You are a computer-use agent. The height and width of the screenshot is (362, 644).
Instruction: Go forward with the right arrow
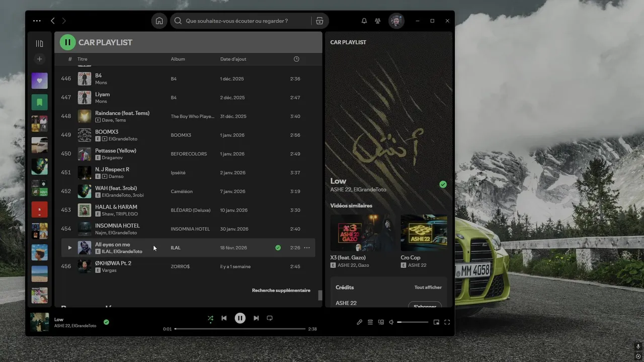point(64,21)
